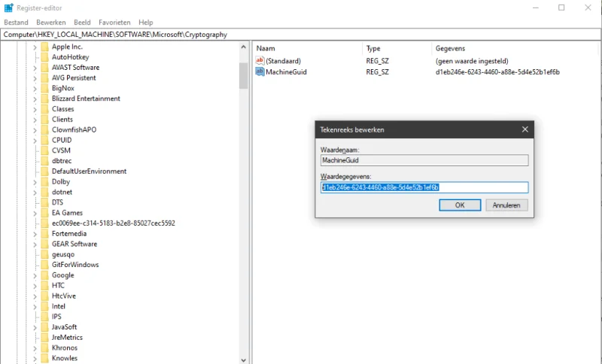Click the Intel folder icon
This screenshot has height=364, width=602.
coord(45,306)
